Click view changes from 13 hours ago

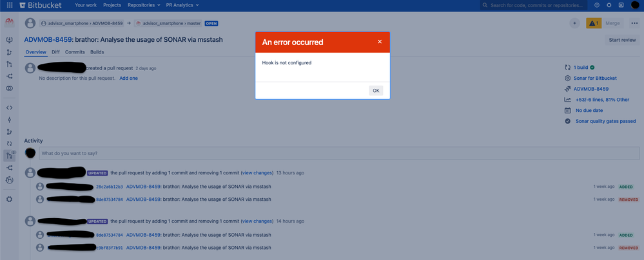pyautogui.click(x=257, y=172)
